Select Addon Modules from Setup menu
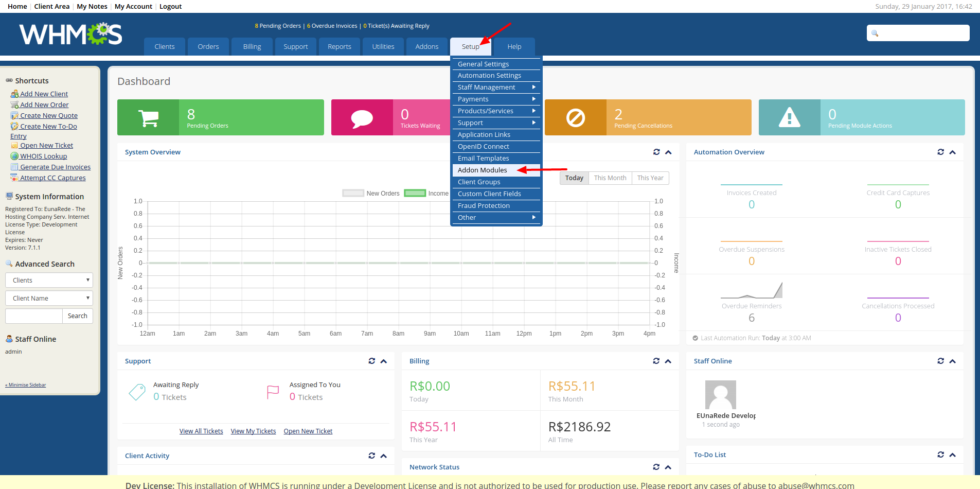 click(482, 170)
